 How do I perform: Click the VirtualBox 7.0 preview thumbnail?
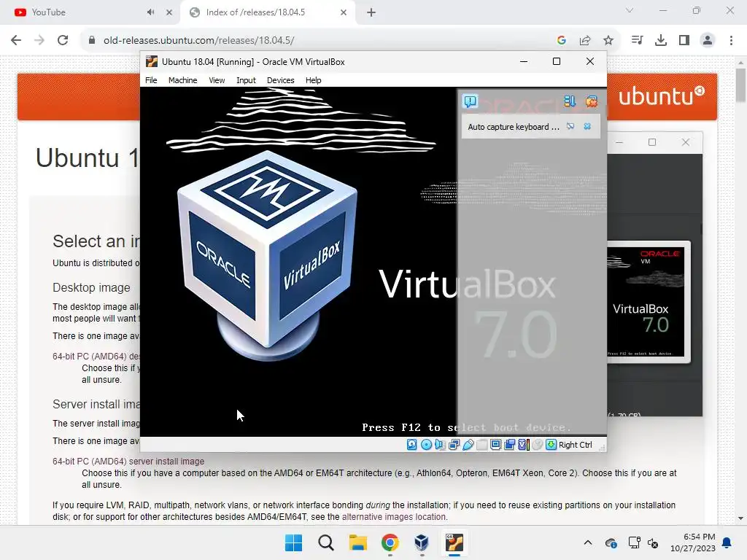coord(646,301)
